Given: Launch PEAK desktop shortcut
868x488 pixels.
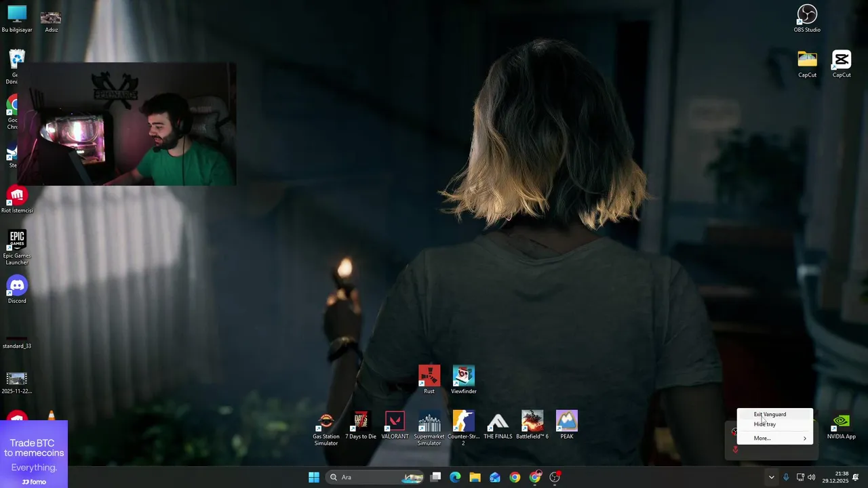Looking at the screenshot, I should coord(567,426).
